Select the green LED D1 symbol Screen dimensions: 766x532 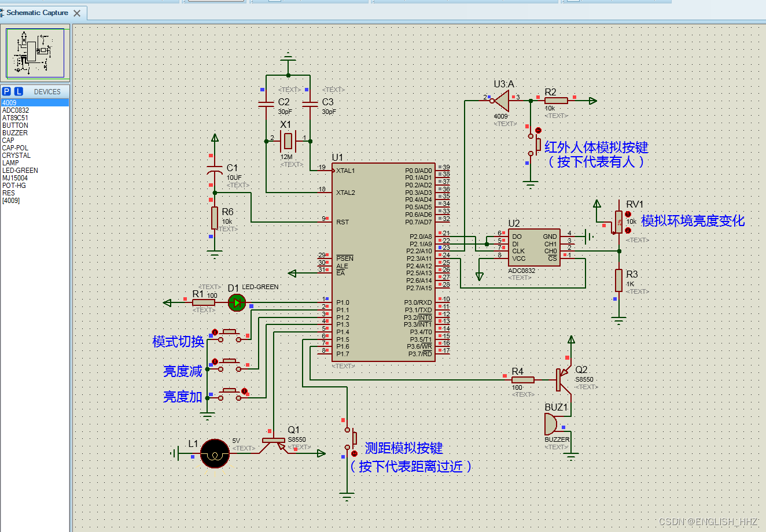point(237,302)
